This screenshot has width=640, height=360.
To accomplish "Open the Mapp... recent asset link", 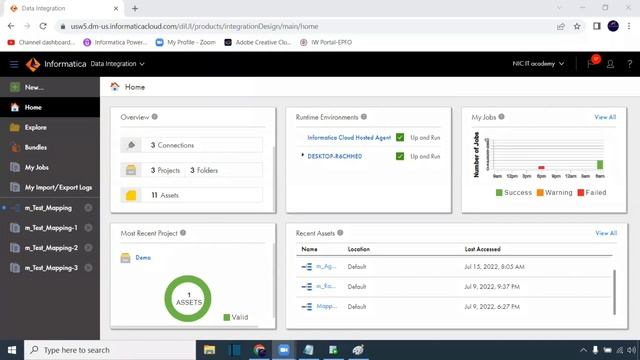I will pyautogui.click(x=327, y=307).
